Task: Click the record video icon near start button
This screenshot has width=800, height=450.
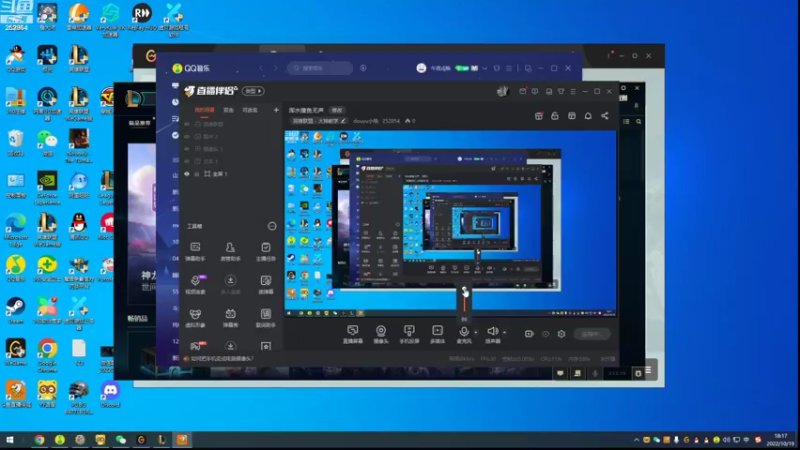Action: (x=529, y=334)
